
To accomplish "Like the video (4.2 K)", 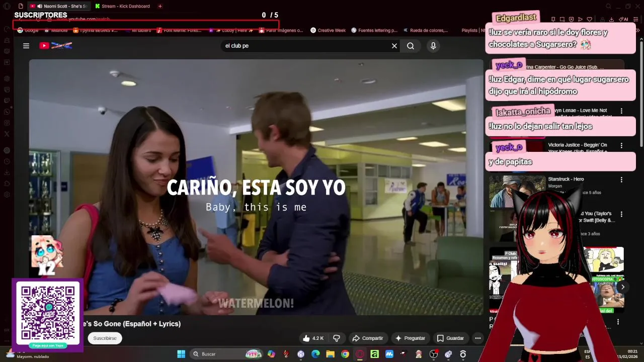I will (313, 338).
